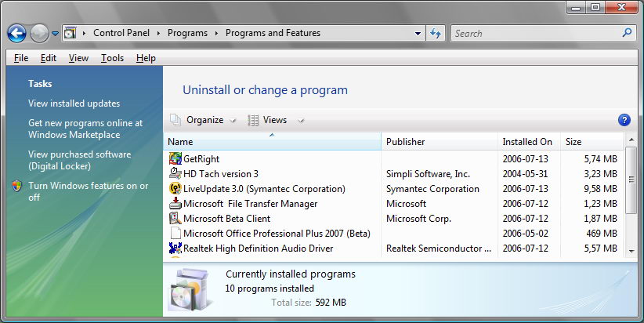
Task: Sort by the Publisher column header
Action: point(440,141)
